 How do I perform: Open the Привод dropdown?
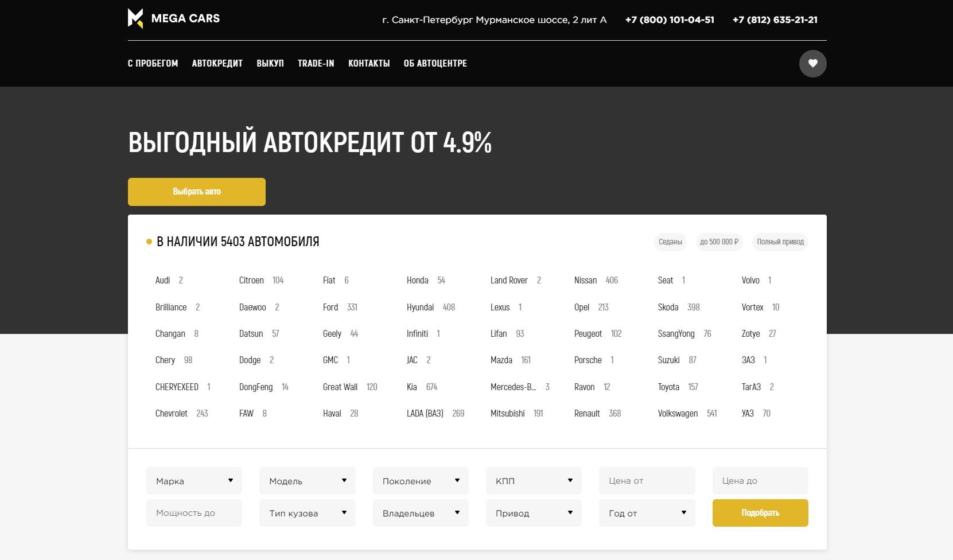(533, 513)
